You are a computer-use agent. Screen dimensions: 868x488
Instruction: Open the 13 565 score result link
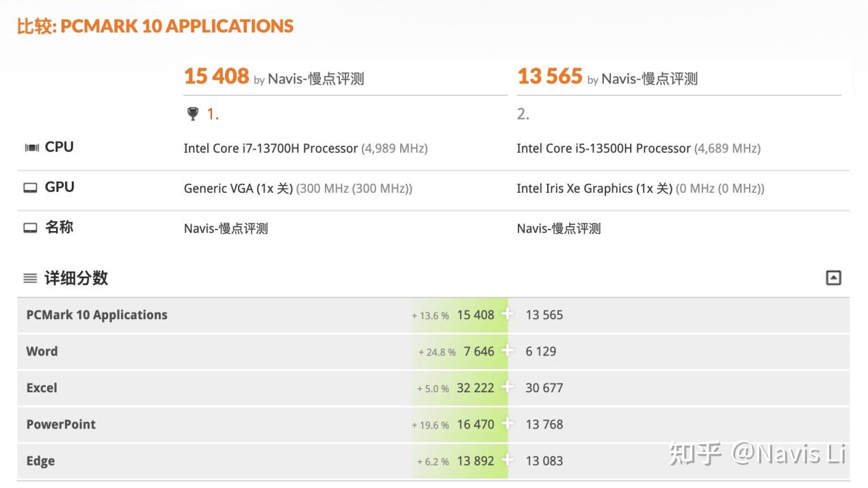[550, 77]
